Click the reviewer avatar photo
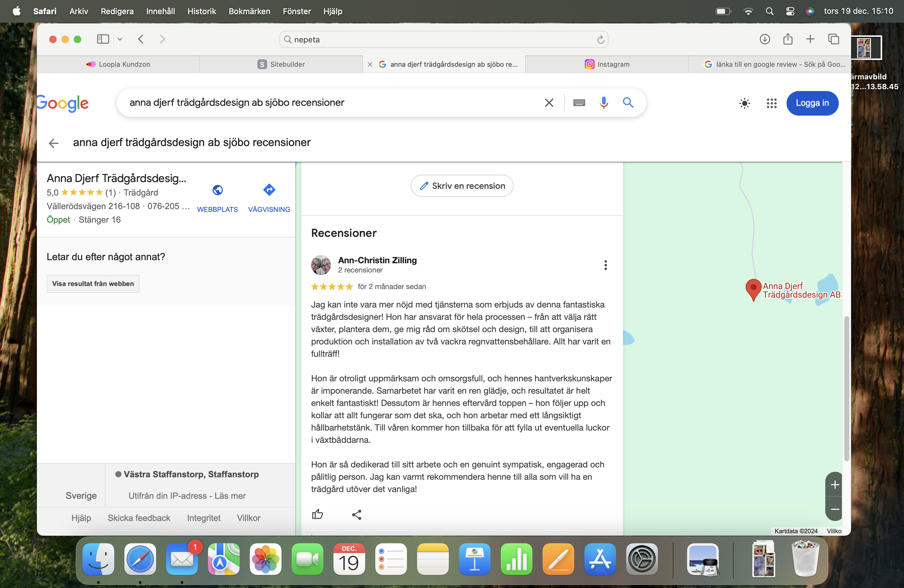This screenshot has width=904, height=588. click(x=321, y=265)
